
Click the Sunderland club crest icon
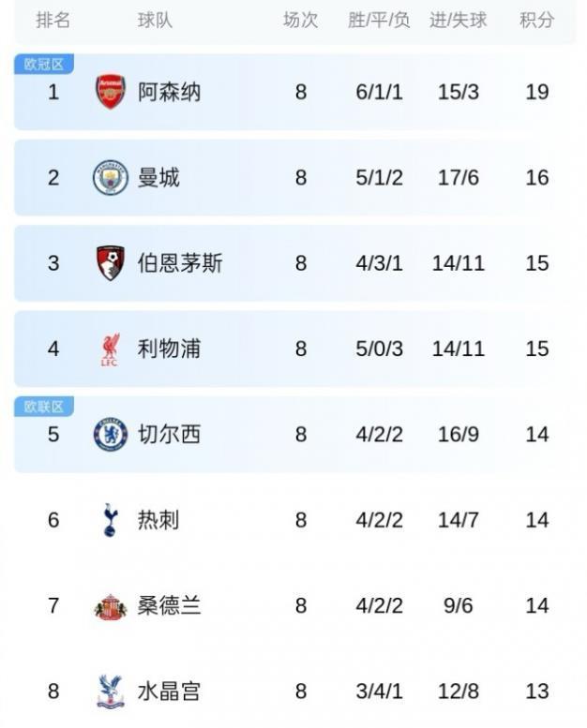coord(111,606)
